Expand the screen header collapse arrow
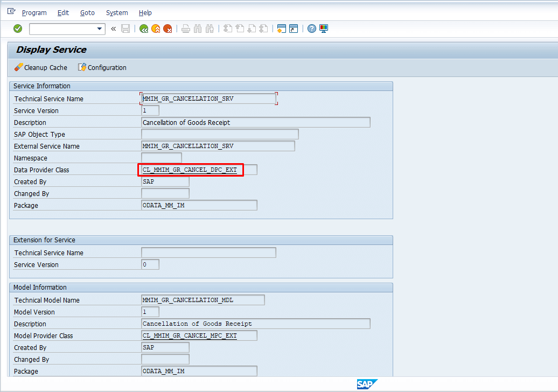This screenshot has height=392, width=558. coord(113,29)
